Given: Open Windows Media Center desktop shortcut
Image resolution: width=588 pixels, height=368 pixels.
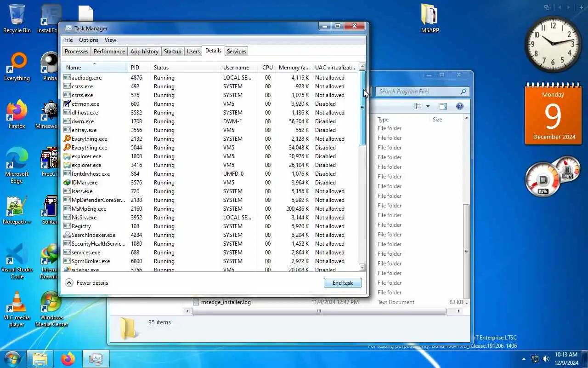Looking at the screenshot, I should (x=51, y=309).
